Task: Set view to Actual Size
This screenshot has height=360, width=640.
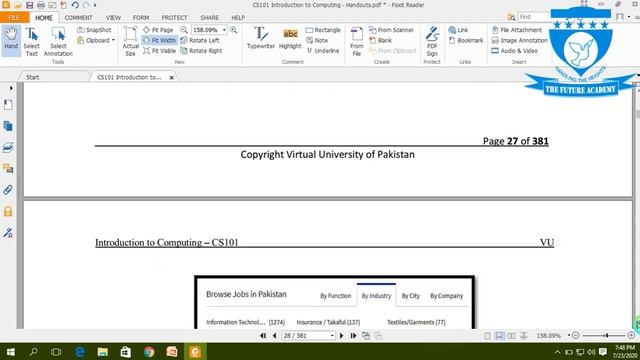Action: click(130, 42)
